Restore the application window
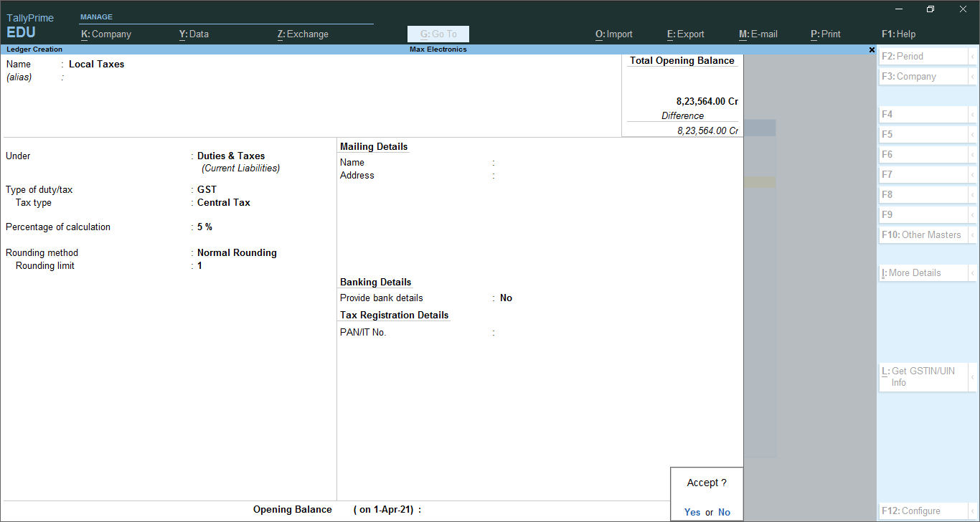980x522 pixels. tap(930, 9)
